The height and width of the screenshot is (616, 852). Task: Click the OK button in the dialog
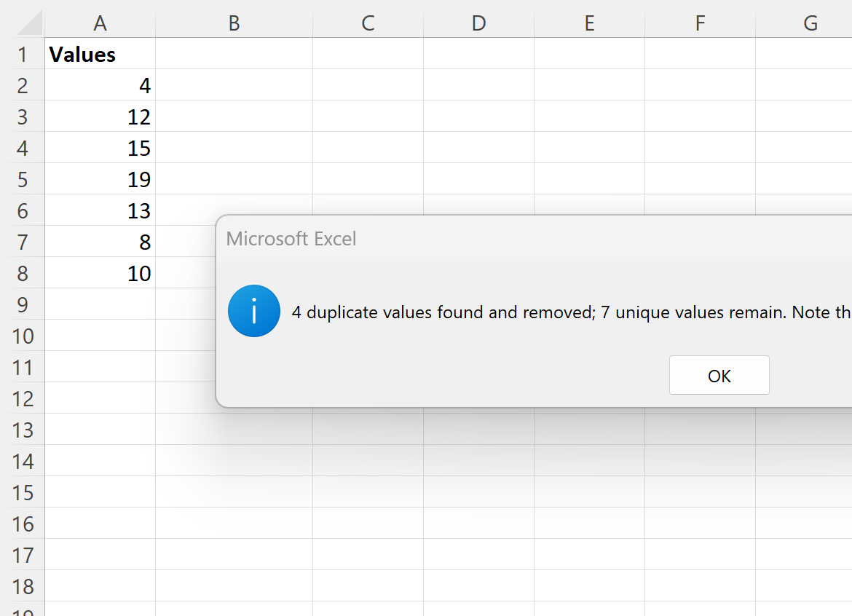(x=719, y=376)
